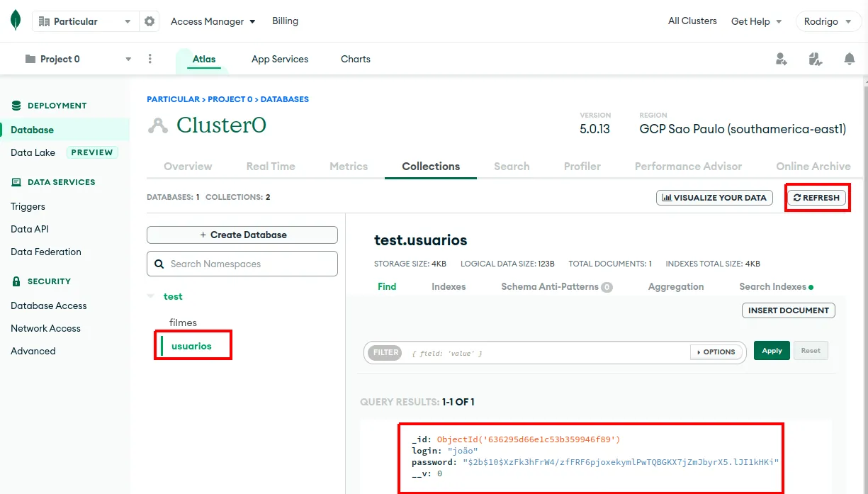868x494 pixels.
Task: Click the search magnifier in Search Namespaces
Action: coord(159,264)
